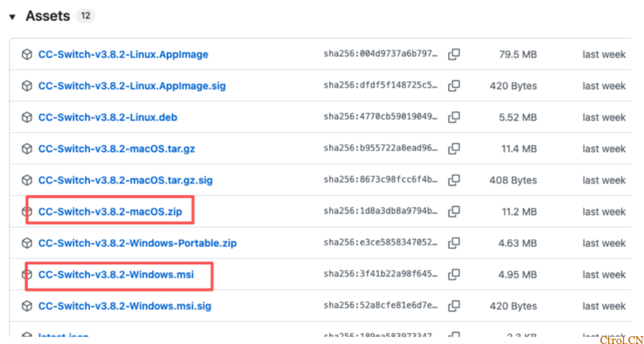Copy the hash of macOS.zip
This screenshot has width=644, height=344.
click(454, 212)
